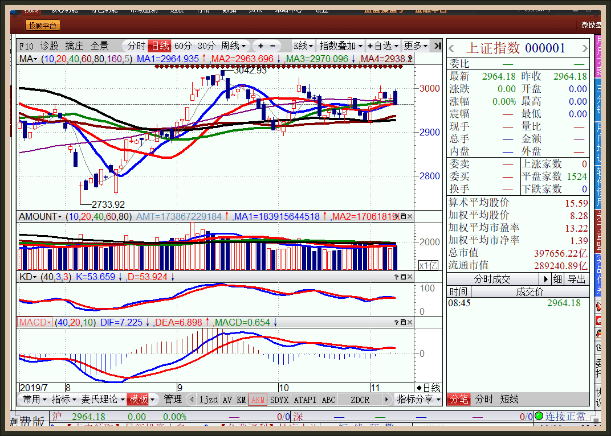Screen dimensions: 611x436
Task: Click the 时间 column header
Action: pyautogui.click(x=458, y=291)
